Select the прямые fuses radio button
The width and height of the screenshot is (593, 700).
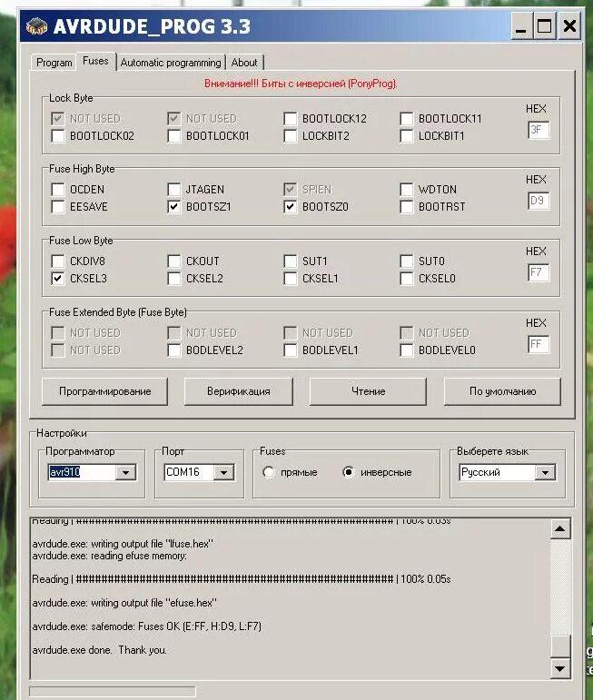click(x=269, y=472)
